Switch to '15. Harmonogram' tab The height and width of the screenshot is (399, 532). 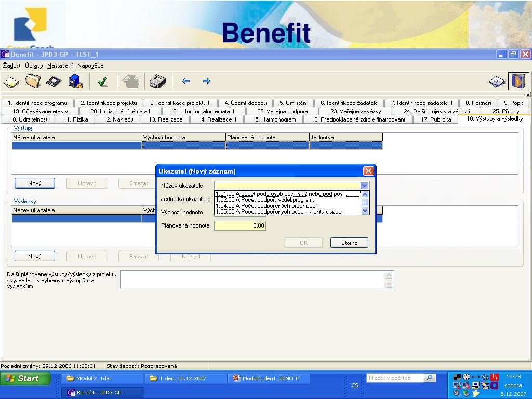pos(274,119)
